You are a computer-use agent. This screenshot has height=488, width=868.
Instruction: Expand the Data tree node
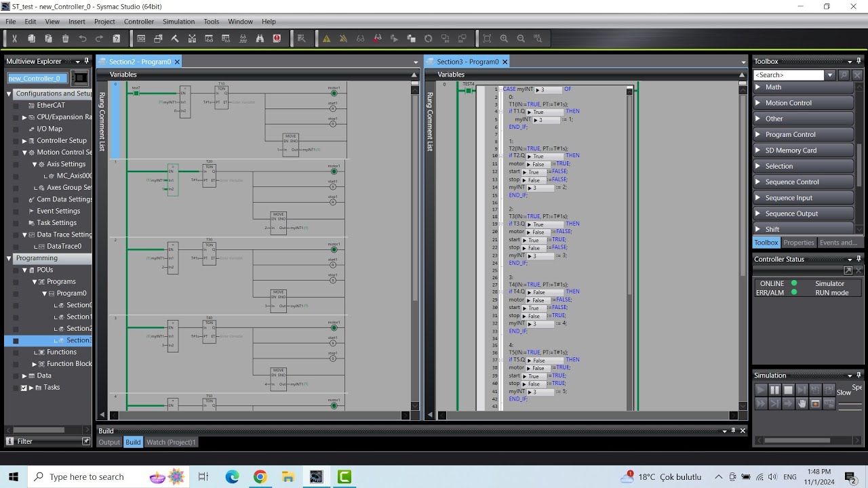tap(24, 375)
